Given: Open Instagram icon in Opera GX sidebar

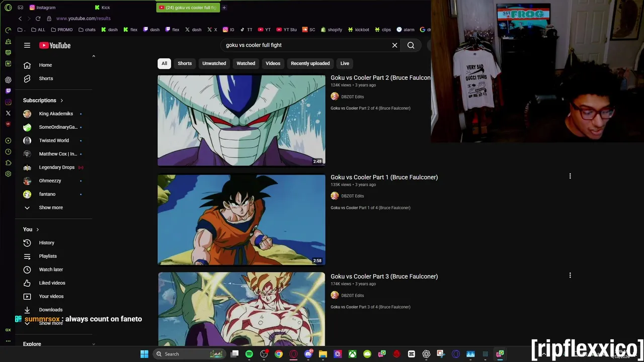Looking at the screenshot, I should click(x=8, y=102).
